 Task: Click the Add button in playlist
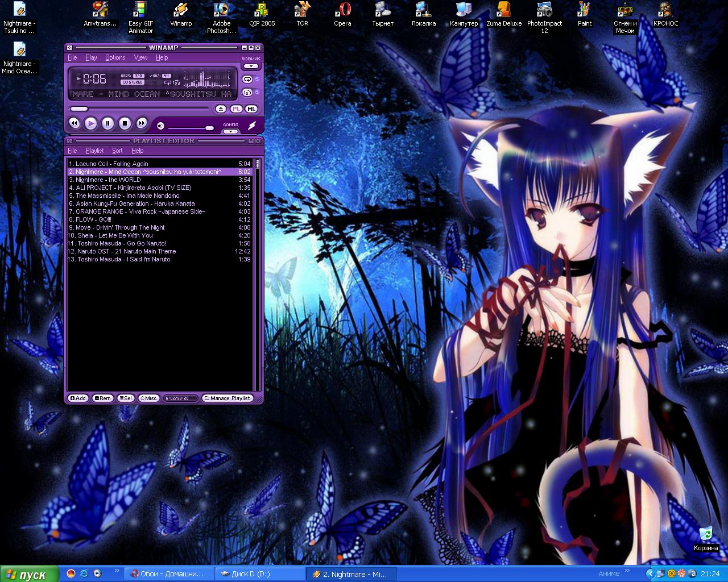point(78,398)
